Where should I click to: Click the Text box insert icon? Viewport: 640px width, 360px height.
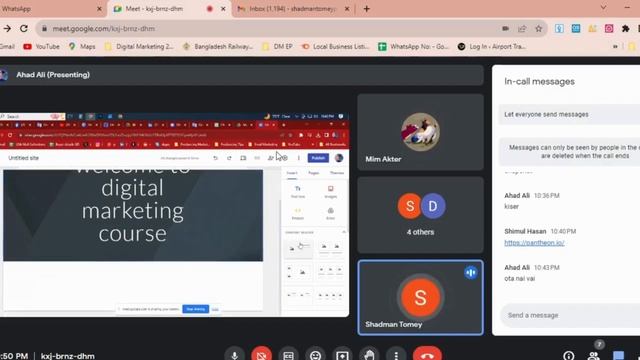click(298, 191)
